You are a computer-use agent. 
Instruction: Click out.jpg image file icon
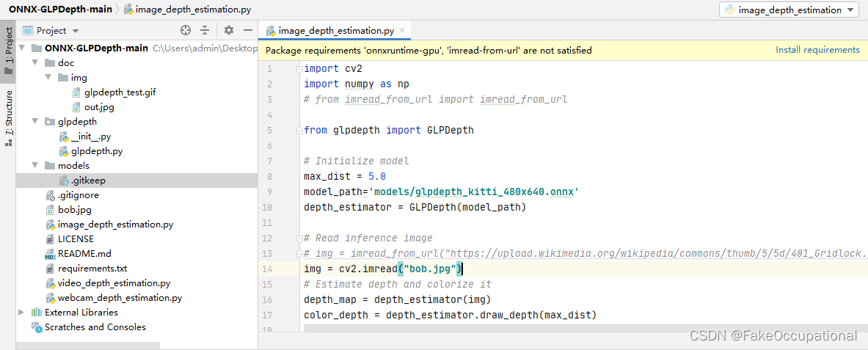77,107
